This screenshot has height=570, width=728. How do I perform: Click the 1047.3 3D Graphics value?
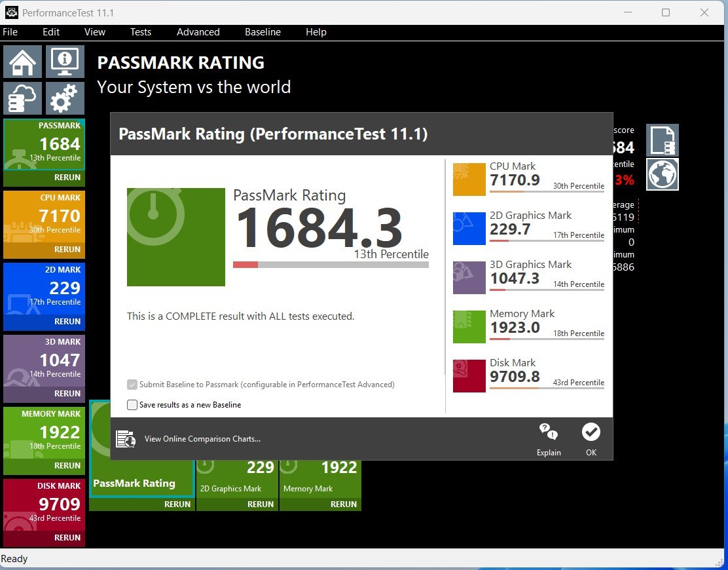pyautogui.click(x=515, y=278)
